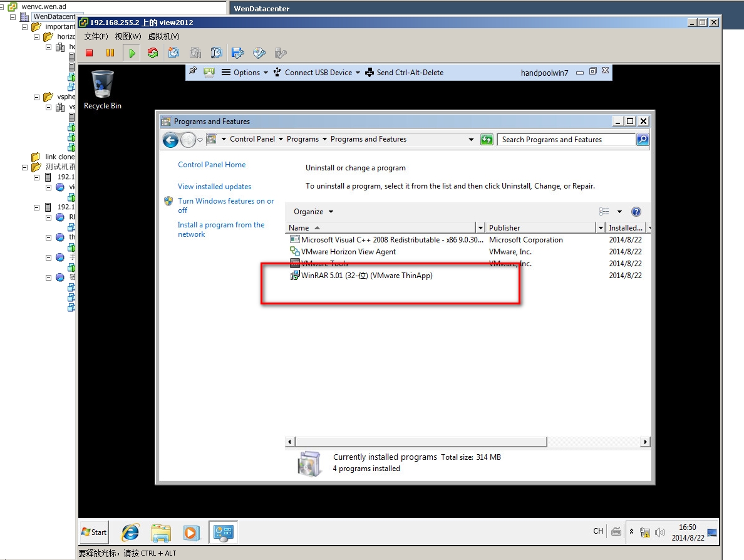Click the scrollbar right arrow
This screenshot has width=744, height=560.
click(645, 442)
